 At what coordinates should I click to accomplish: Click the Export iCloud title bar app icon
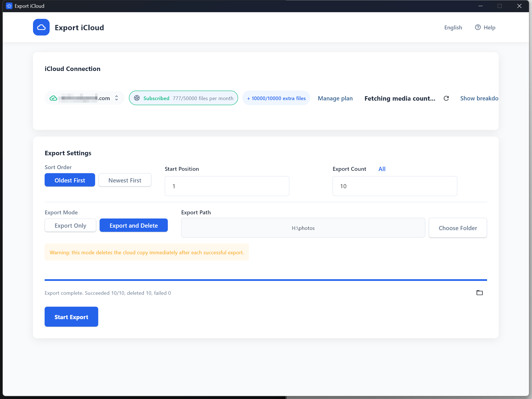tap(9, 6)
